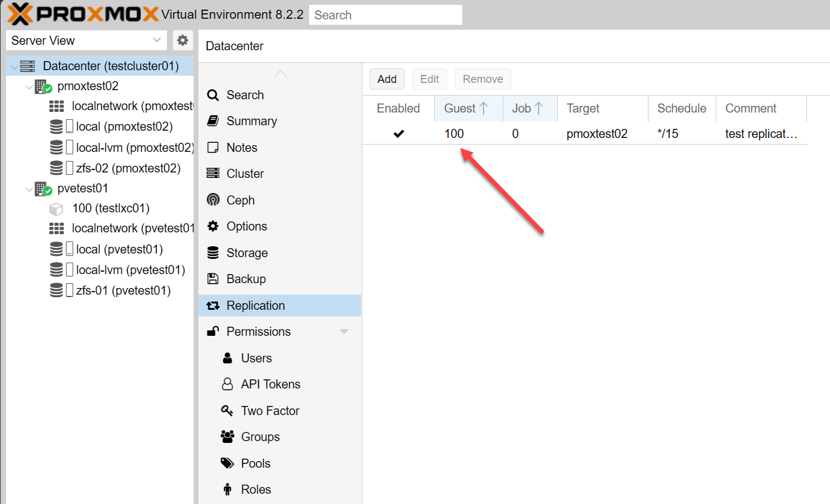Click the Options gear icon
This screenshot has width=830, height=504.
213,226
